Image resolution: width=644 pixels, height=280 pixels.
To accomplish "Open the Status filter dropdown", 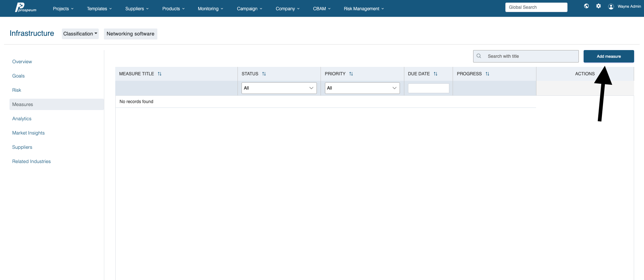I will pos(279,88).
